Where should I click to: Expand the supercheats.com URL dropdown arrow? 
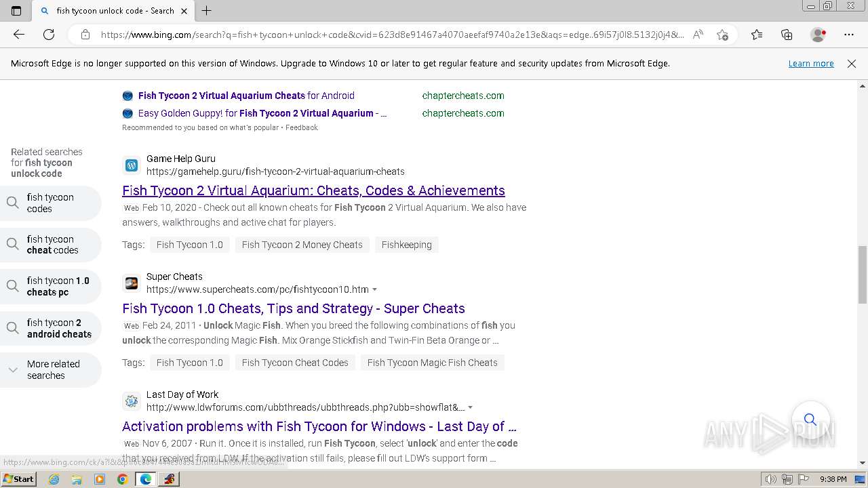pos(375,290)
